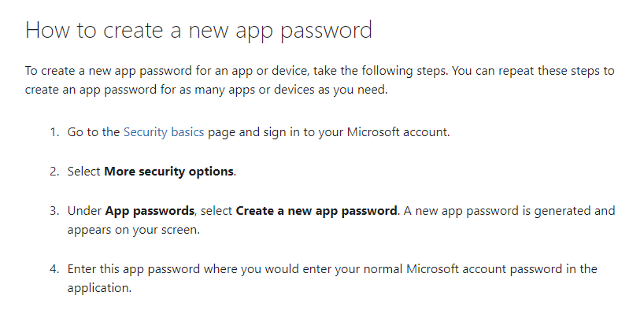The height and width of the screenshot is (314, 644).
Task: Click the word 'Under' in step three
Action: click(x=84, y=211)
